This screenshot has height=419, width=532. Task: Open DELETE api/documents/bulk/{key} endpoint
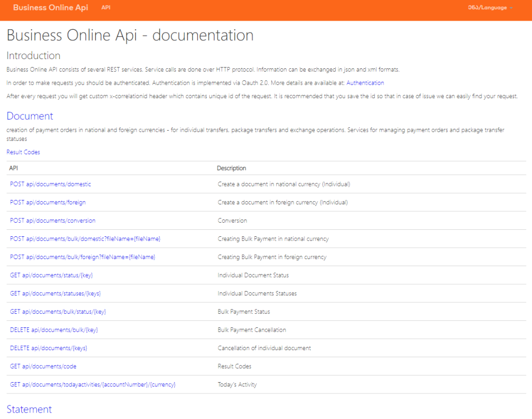click(54, 330)
